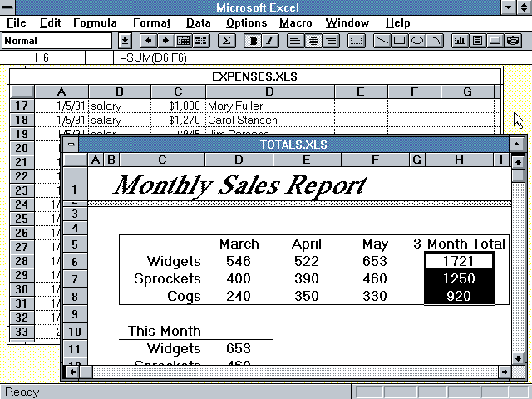Viewport: 532px width, 399px height.
Task: Select the oval drawing tool
Action: (418, 40)
